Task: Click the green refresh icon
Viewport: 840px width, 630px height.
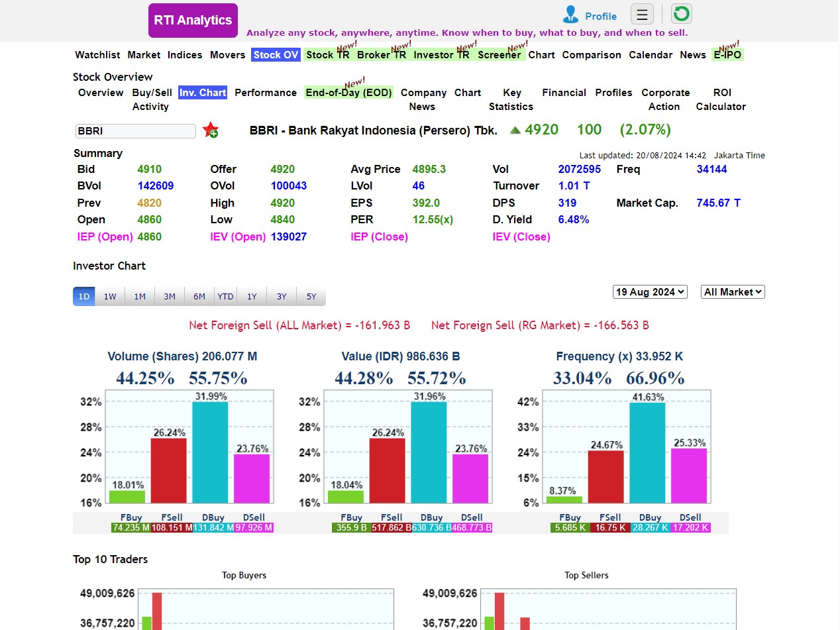Action: pos(681,14)
